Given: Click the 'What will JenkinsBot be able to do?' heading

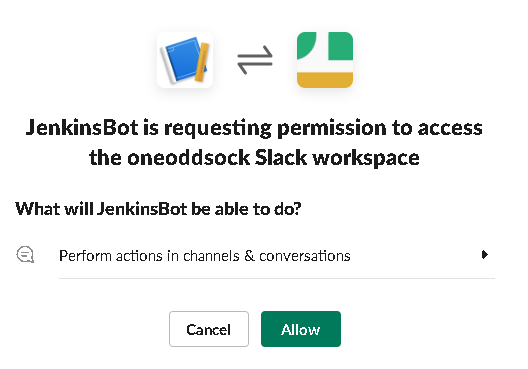Looking at the screenshot, I should coord(158,209).
